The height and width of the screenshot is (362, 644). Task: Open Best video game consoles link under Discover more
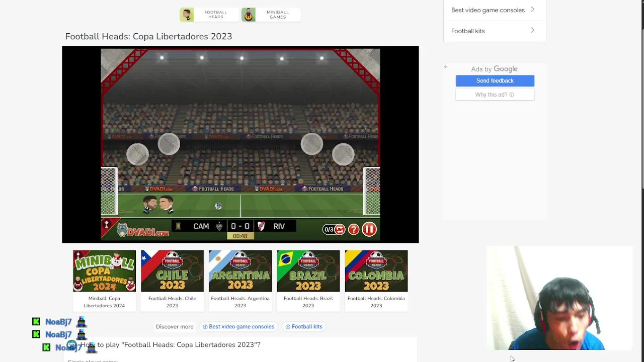pyautogui.click(x=238, y=327)
